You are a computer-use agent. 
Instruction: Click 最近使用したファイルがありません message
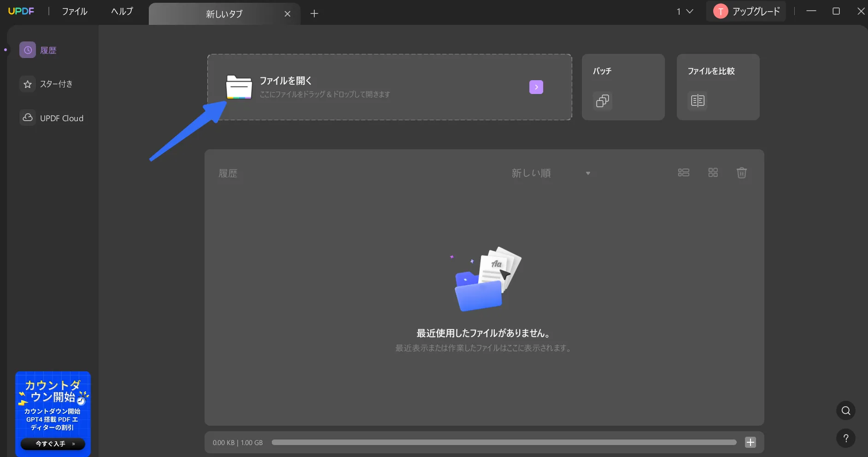pos(484,333)
